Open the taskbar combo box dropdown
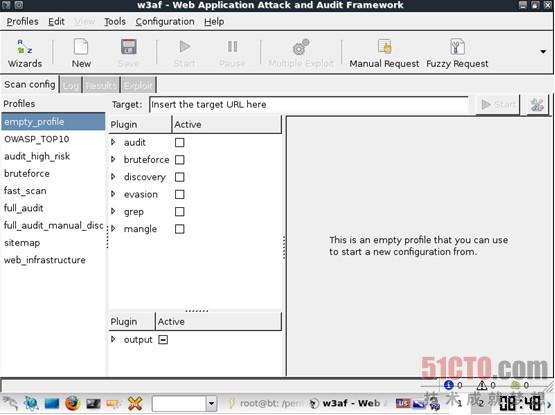 (x=211, y=403)
